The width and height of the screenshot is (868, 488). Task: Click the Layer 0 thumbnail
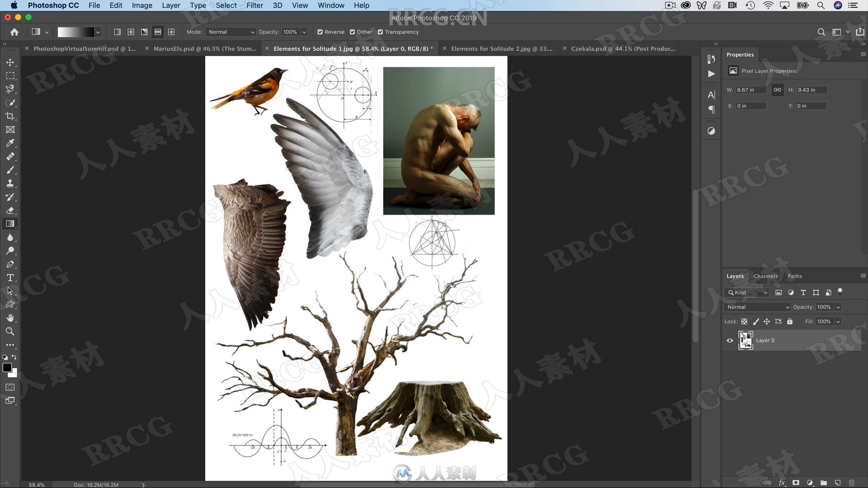click(745, 340)
